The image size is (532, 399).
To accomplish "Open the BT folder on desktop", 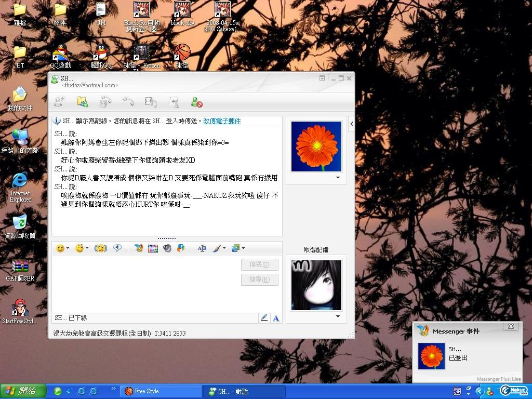I will [20, 57].
